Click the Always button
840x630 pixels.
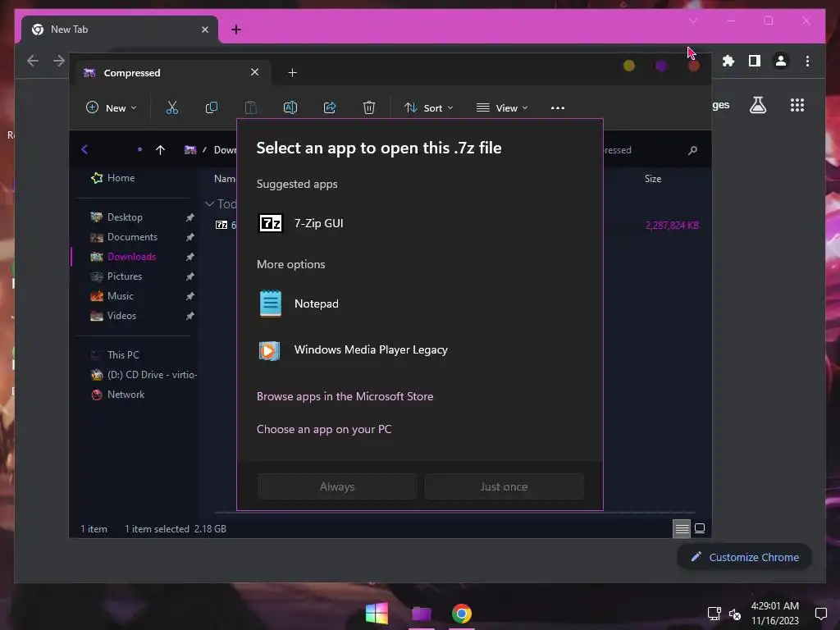337,486
